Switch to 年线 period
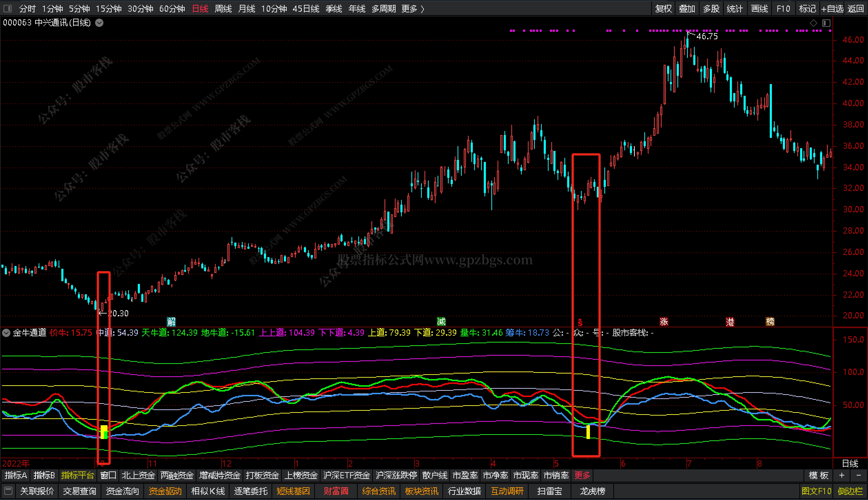868x500 pixels. point(357,9)
